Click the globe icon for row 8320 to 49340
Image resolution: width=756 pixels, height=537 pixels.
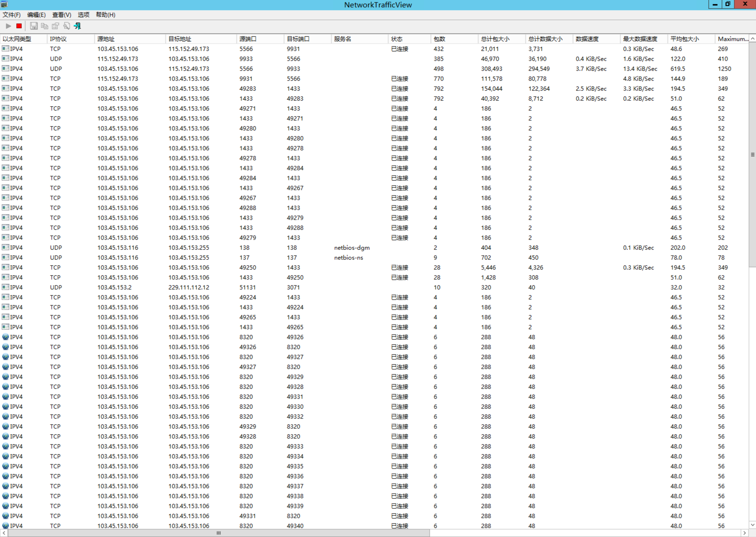point(5,525)
